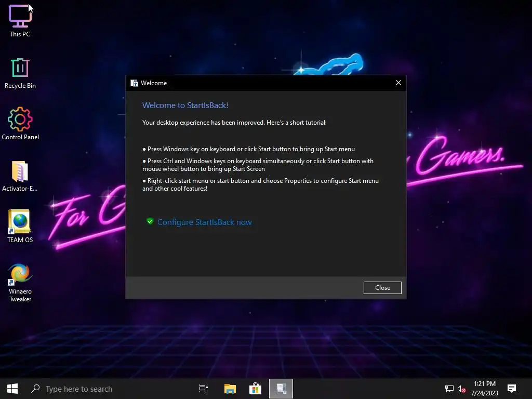Click the 'Welcome to StartIsBack!' heading
Viewport: 532px width, 399px height.
coord(185,105)
